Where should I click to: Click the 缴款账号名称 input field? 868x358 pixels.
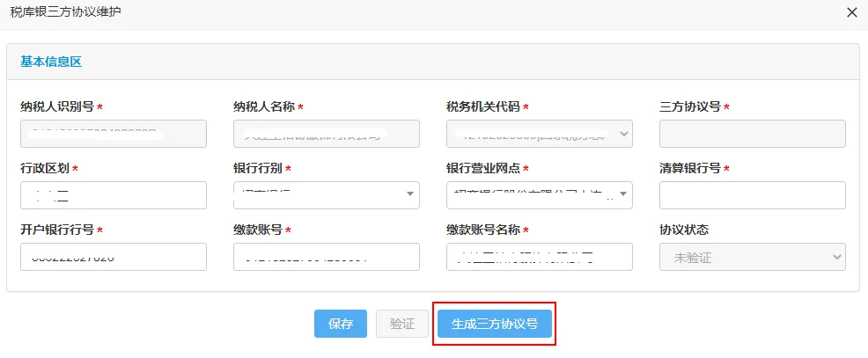click(540, 257)
